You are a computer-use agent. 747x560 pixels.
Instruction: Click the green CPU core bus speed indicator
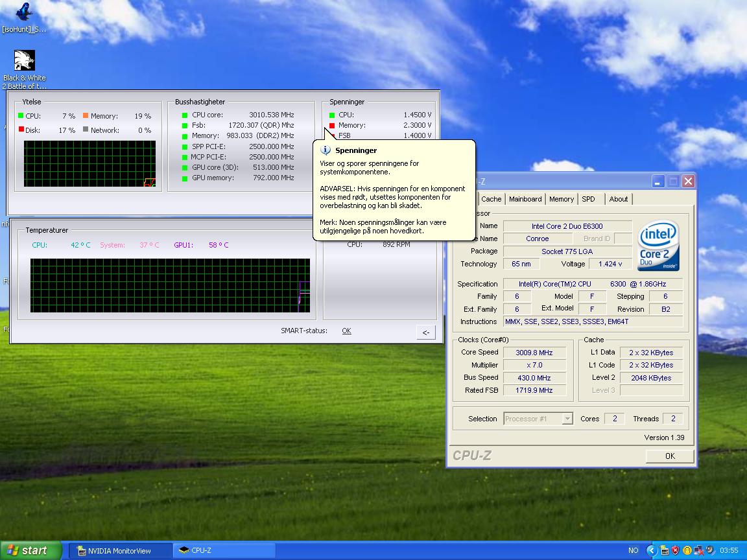[185, 115]
